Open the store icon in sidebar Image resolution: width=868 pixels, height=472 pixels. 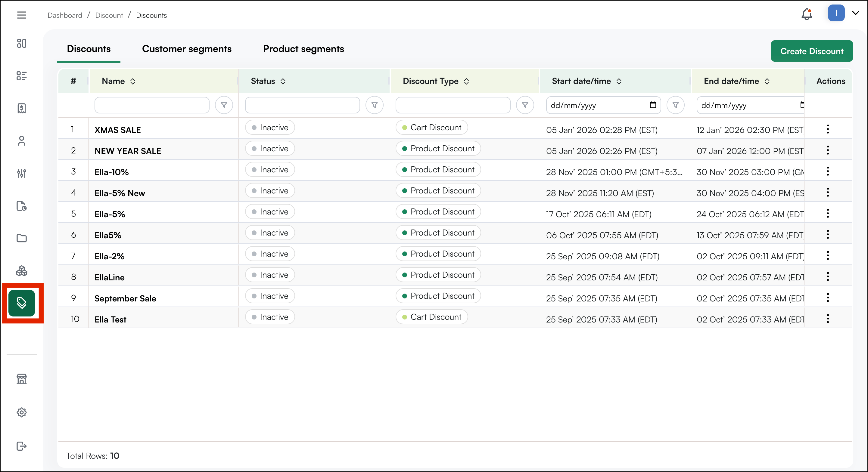[x=22, y=379]
